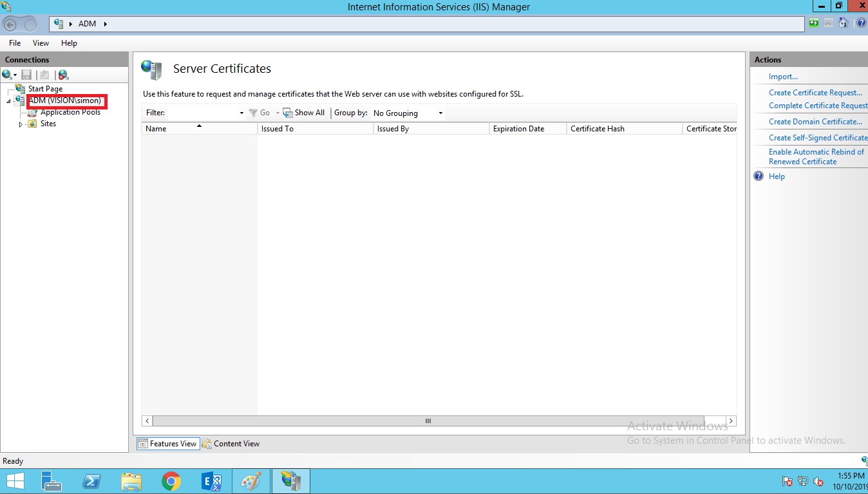Click Create Self-Signed Certificate link

point(818,138)
